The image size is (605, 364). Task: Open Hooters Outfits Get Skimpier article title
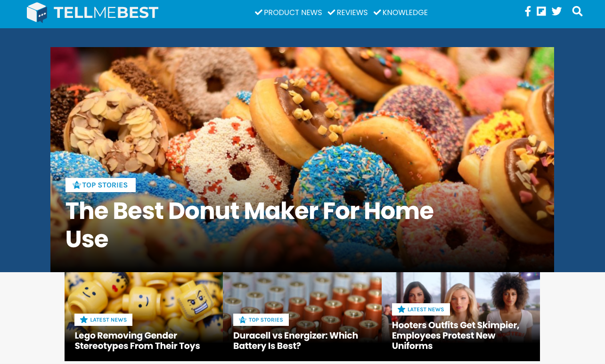point(456,335)
